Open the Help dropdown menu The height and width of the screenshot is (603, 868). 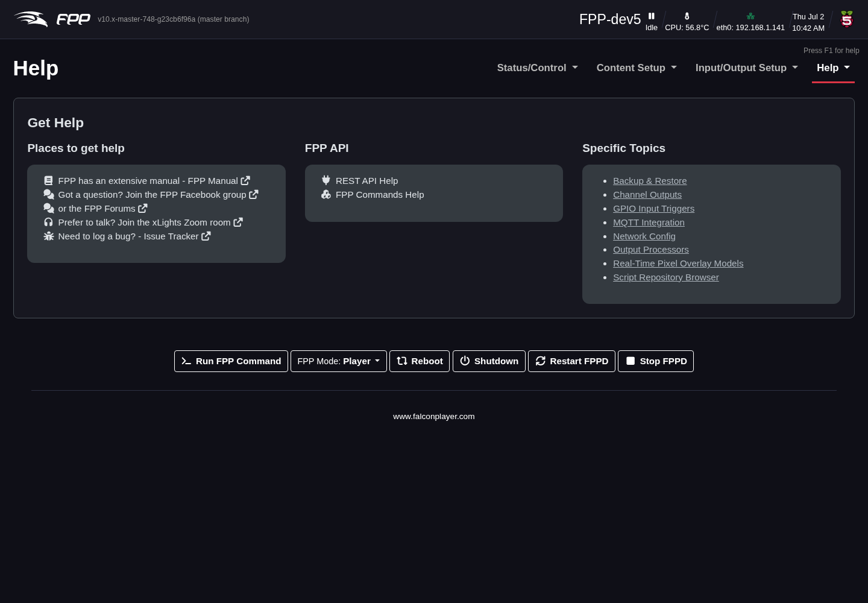833,68
